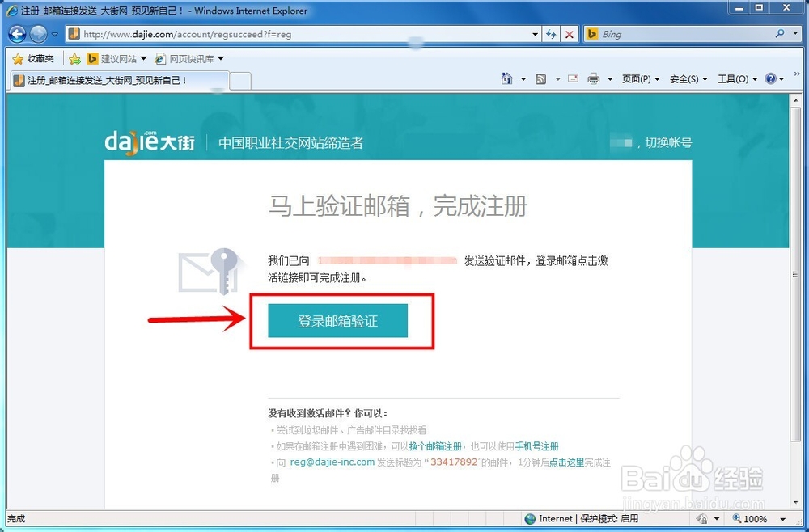Open the search provider dropdown arrow

tap(795, 33)
